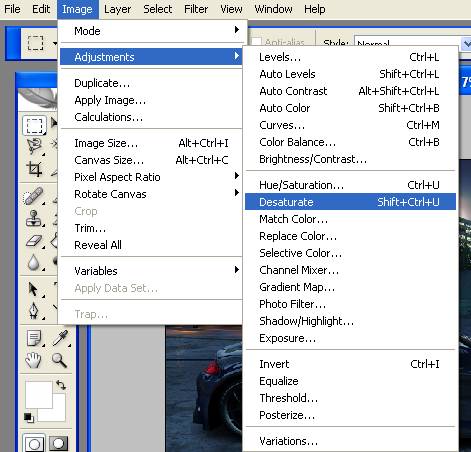Choose Canvas Size...
471x452 pixels.
pyautogui.click(x=151, y=160)
